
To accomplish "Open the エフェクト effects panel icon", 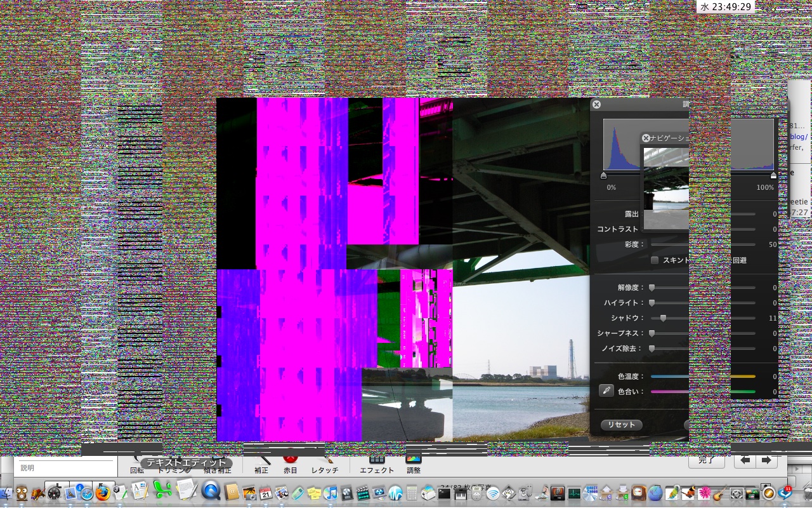I will click(x=377, y=460).
